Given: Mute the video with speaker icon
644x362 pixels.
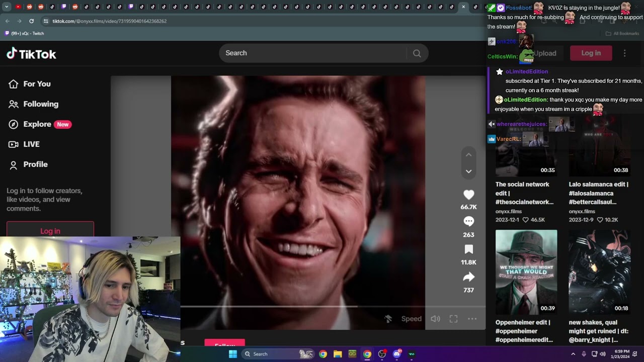Looking at the screenshot, I should coord(435,319).
